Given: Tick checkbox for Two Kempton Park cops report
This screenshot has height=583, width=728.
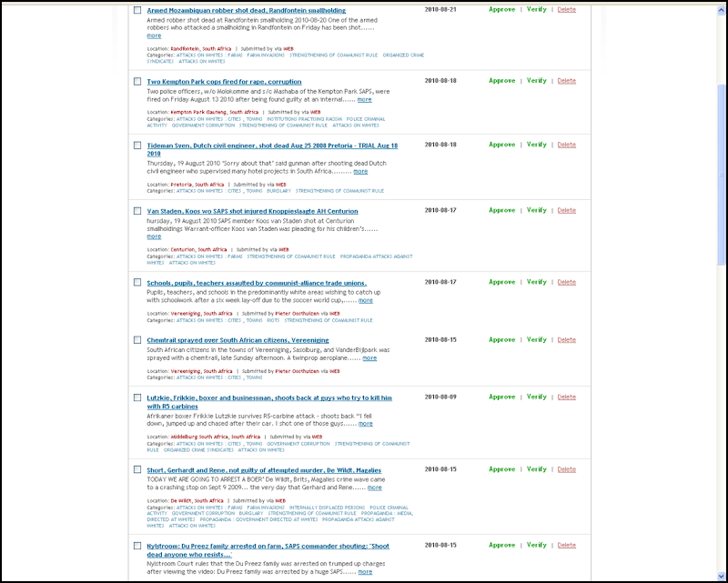Looking at the screenshot, I should (x=137, y=81).
